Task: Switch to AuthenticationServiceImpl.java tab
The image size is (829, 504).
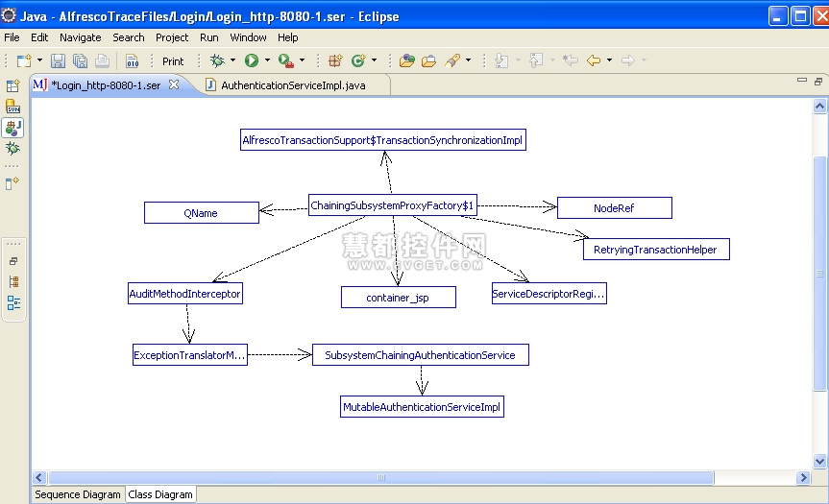Action: [293, 85]
